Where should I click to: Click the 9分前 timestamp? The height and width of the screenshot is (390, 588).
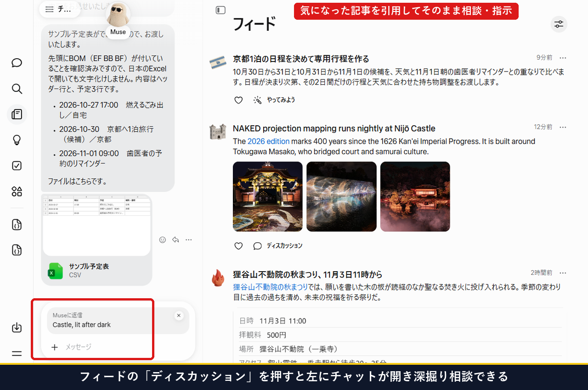coord(544,58)
